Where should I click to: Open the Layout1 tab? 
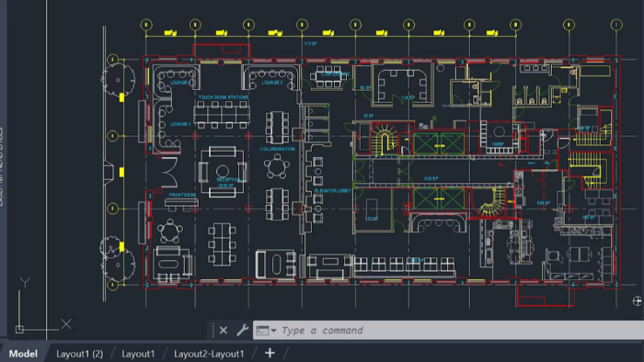coord(138,354)
